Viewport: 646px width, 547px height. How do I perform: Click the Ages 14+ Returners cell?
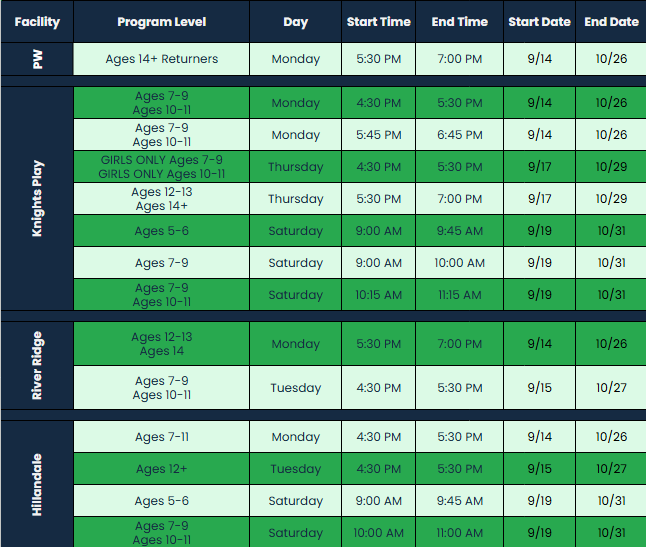tap(162, 59)
